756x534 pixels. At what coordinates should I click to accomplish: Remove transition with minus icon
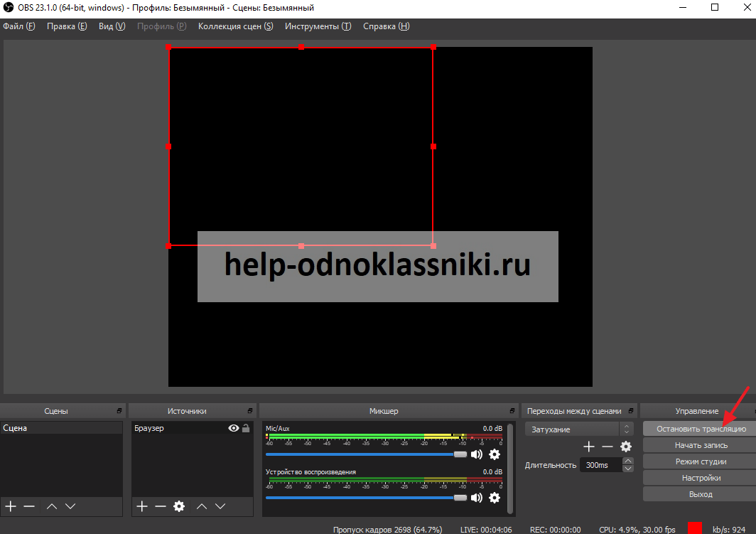tap(607, 447)
